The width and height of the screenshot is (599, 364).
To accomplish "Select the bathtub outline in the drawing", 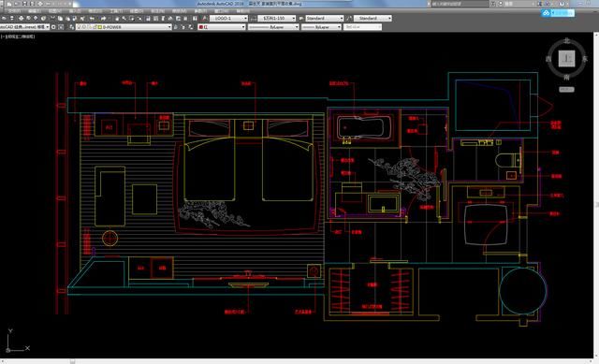I will (x=364, y=127).
